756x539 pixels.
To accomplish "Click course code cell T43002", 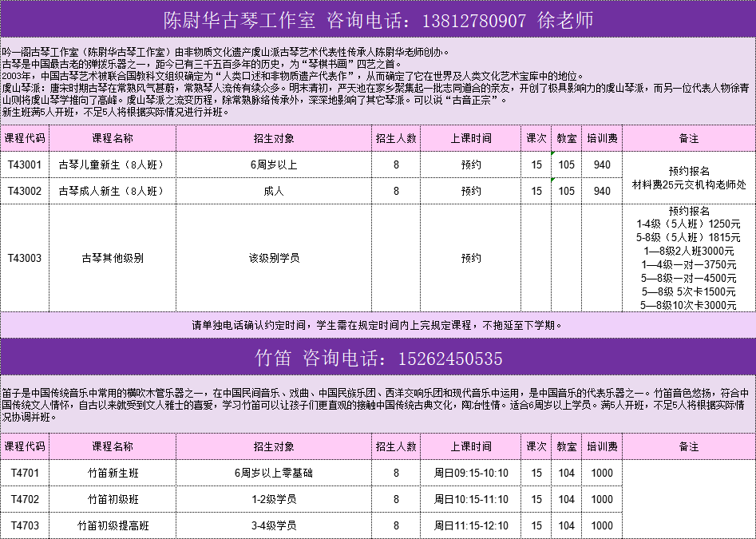I will (24, 192).
